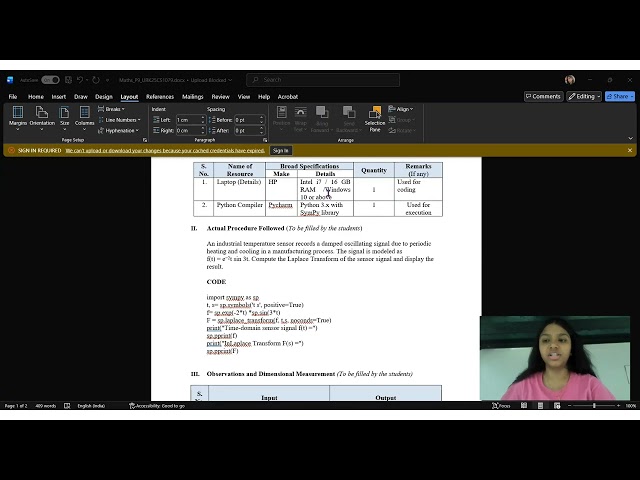Click the Accessibility: Good to go status
Image resolution: width=640 pixels, height=480 pixels.
point(157,406)
